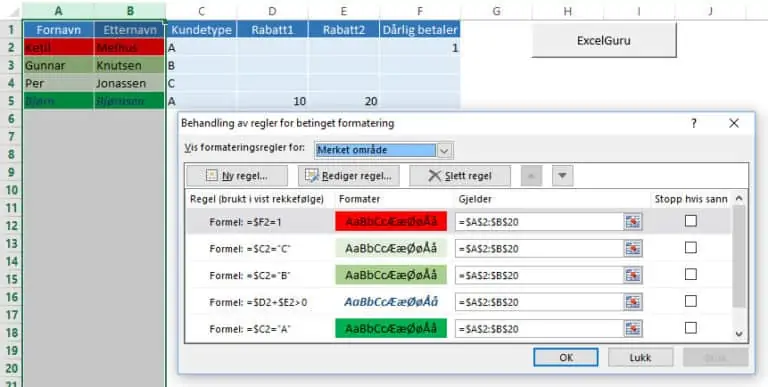Select column A header

coord(58,11)
